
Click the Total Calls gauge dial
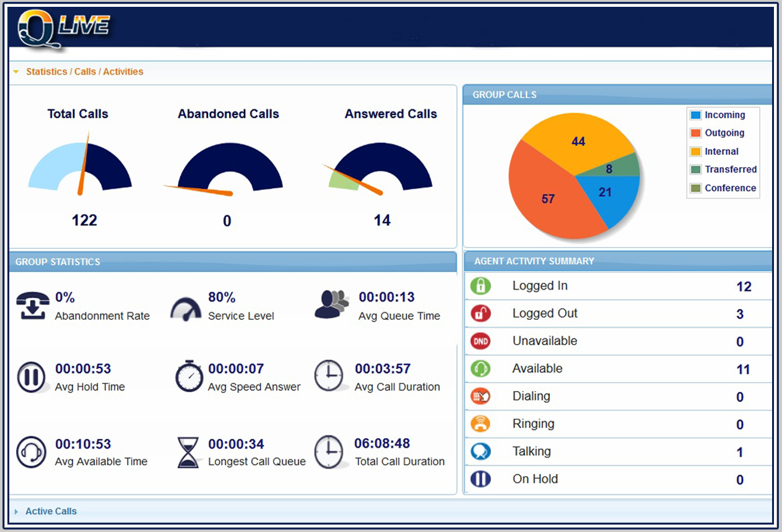[x=80, y=167]
